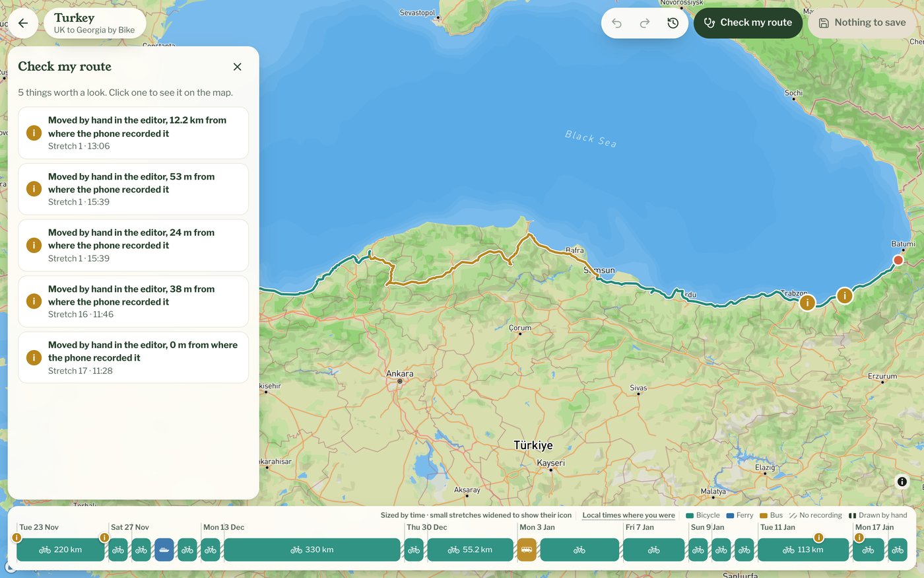The height and width of the screenshot is (578, 924).
Task: Click the info badge under Mon 17 Jan
Action: tap(859, 538)
